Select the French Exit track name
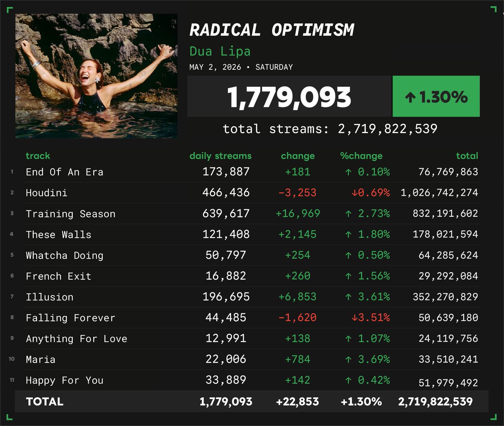This screenshot has width=504, height=426. point(58,276)
